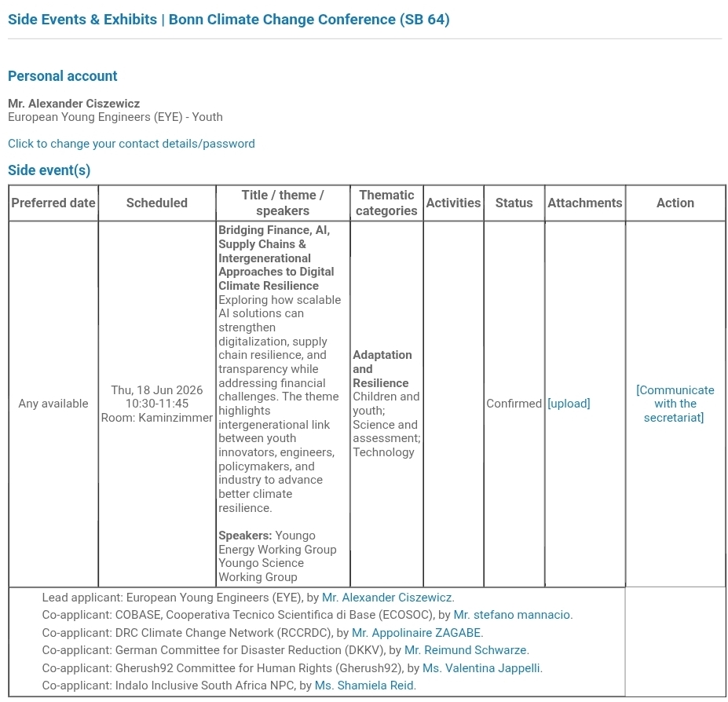The height and width of the screenshot is (702, 728).
Task: Open Mr. Reimund Schwarze contact link
Action: [x=466, y=650]
